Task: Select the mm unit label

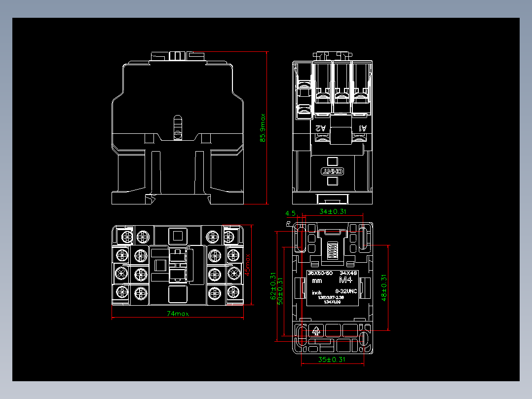Action: [x=317, y=281]
